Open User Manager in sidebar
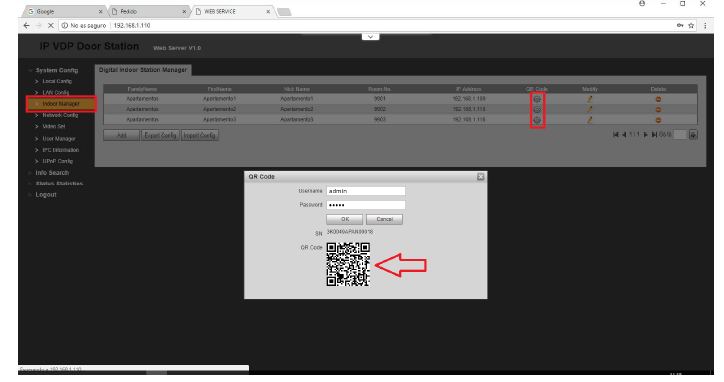The width and height of the screenshot is (724, 382). 59,139
